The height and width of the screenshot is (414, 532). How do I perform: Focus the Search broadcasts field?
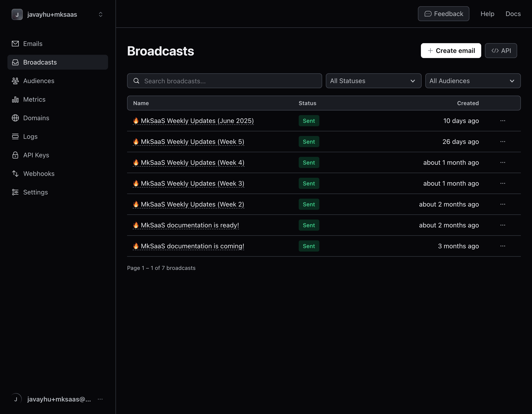224,81
